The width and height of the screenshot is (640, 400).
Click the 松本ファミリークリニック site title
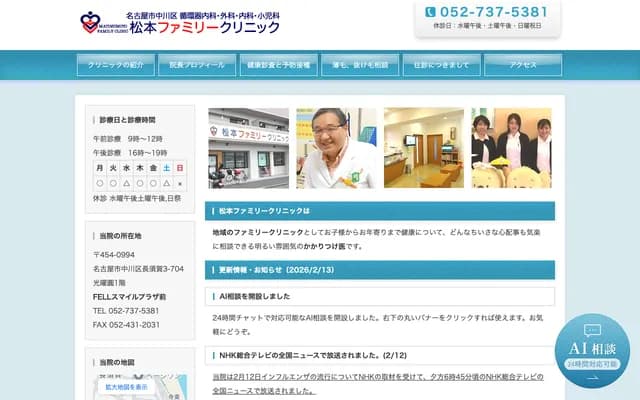(x=204, y=27)
